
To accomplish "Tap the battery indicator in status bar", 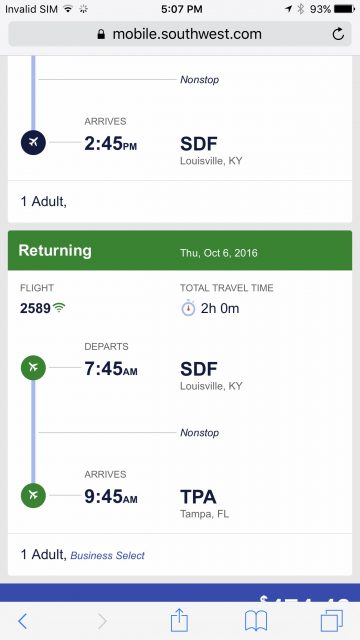I will pyautogui.click(x=344, y=9).
